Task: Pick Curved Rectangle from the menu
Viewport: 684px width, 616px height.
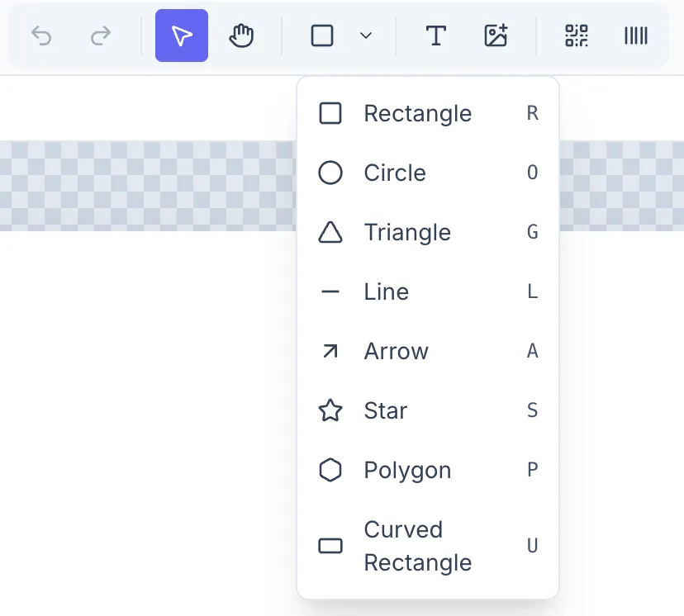Action: 428,546
